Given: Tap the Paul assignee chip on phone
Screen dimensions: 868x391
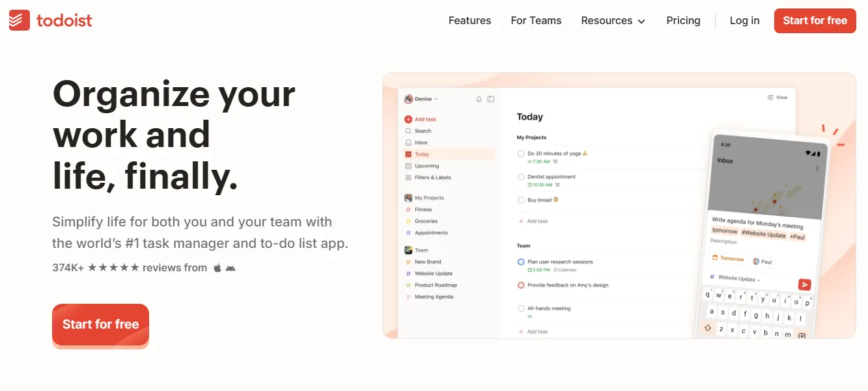Looking at the screenshot, I should click(763, 262).
